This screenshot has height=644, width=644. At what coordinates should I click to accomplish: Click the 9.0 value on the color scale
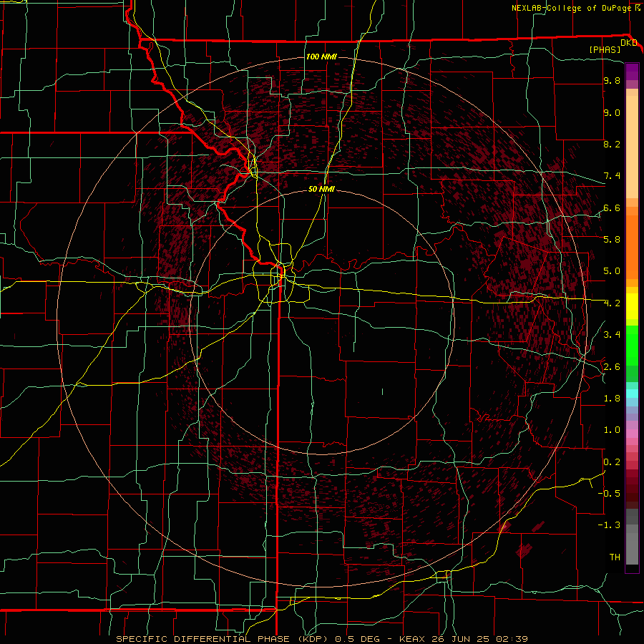tap(612, 112)
